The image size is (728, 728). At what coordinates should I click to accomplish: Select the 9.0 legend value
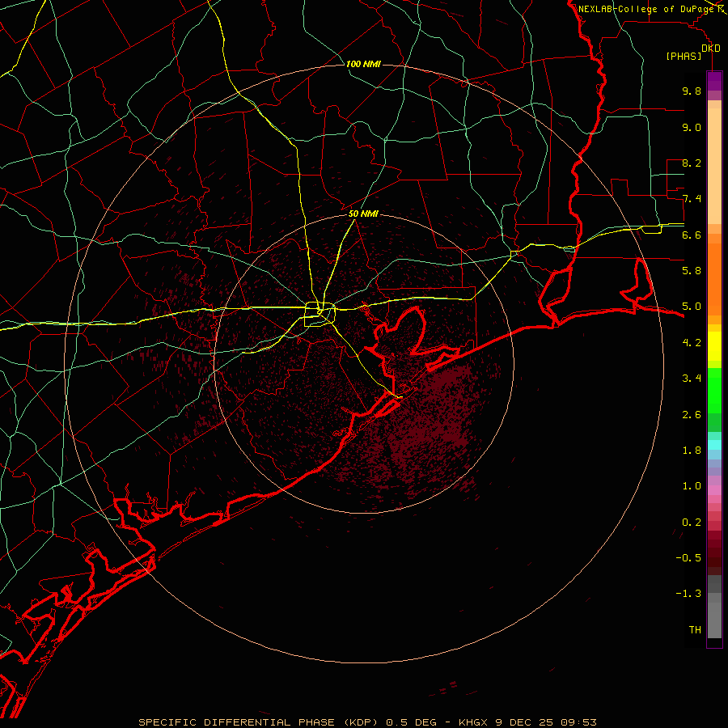click(x=692, y=127)
